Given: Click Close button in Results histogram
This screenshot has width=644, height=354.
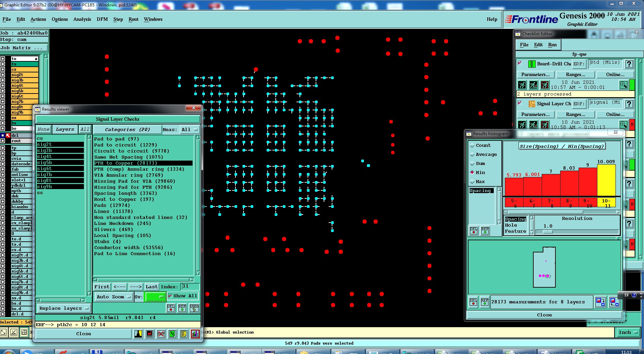Looking at the screenshot, I should pyautogui.click(x=544, y=315).
